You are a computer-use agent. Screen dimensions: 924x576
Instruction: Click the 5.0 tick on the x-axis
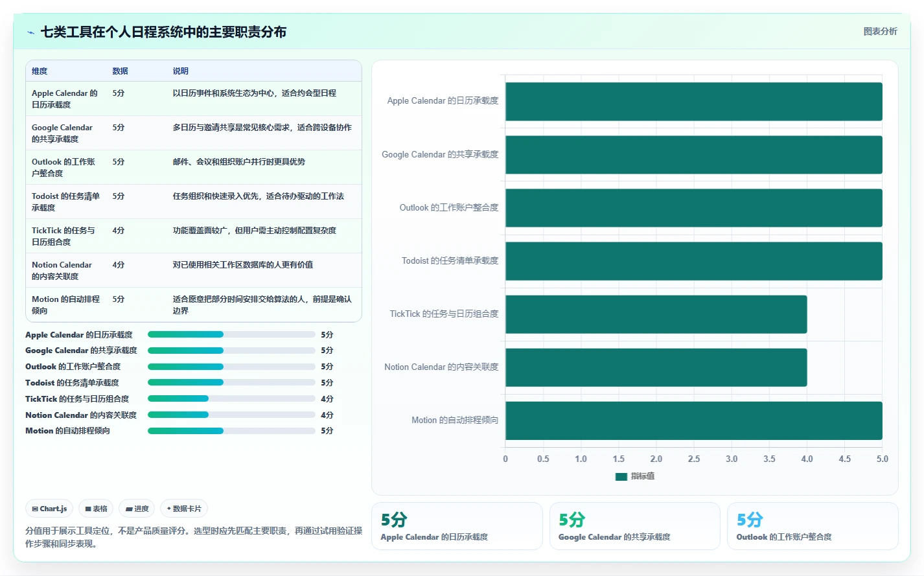[x=882, y=459]
